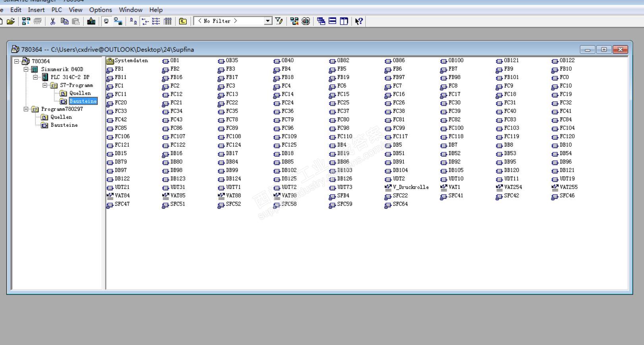
Task: Select the DB4 data block
Action: [338, 145]
